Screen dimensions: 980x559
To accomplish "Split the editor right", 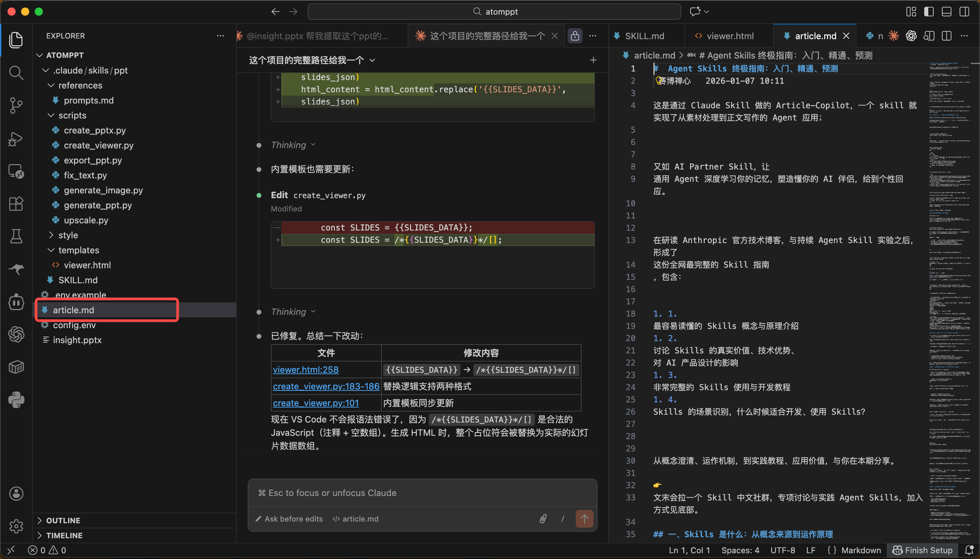I will pyautogui.click(x=947, y=36).
